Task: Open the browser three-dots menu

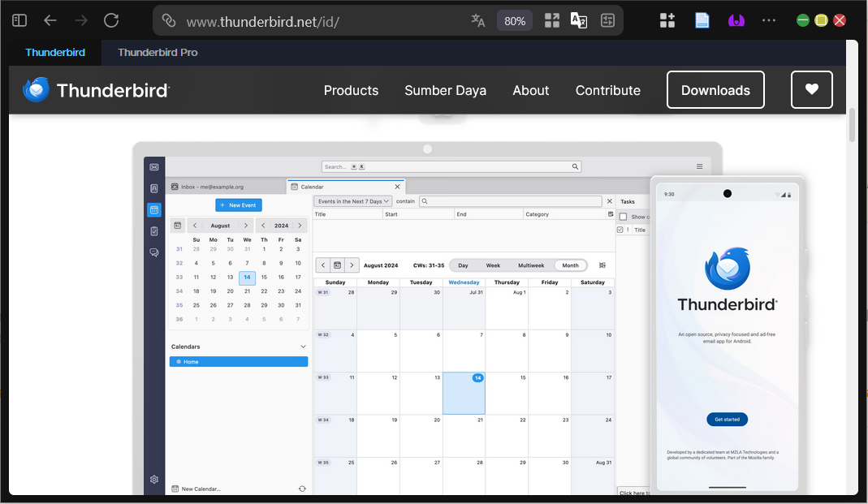Action: coord(769,20)
